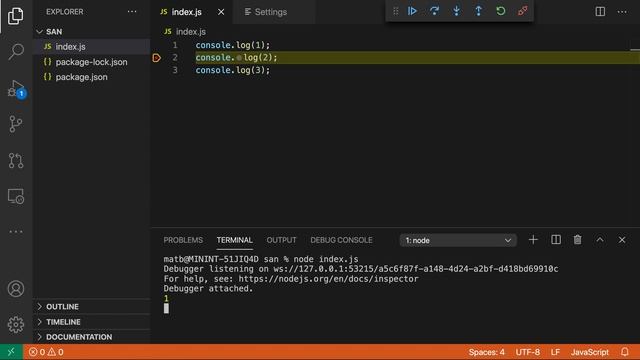Place cursor in console.log(1) line
The width and height of the screenshot is (640, 360).
point(233,45)
